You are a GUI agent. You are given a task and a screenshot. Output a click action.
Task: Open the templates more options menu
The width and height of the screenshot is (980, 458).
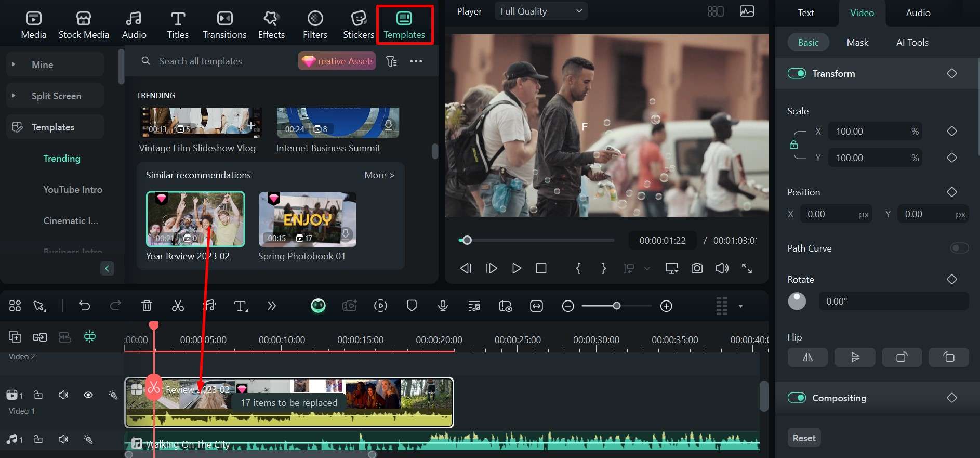(x=416, y=61)
